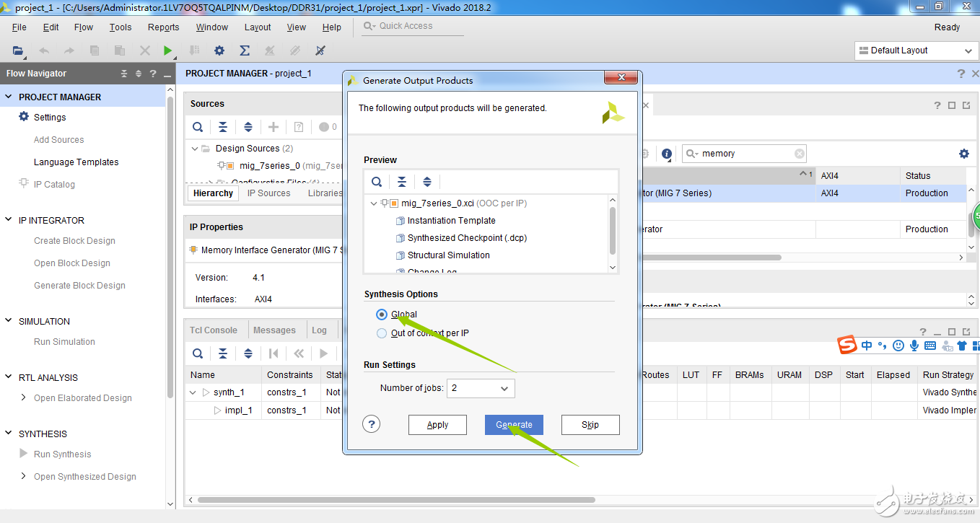
Task: Expand Open Elaborated Design
Action: click(x=23, y=397)
